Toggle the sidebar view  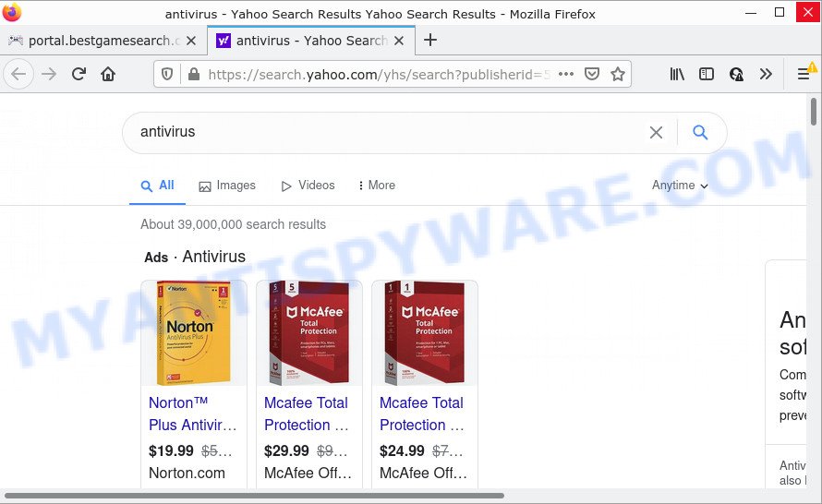coord(707,75)
